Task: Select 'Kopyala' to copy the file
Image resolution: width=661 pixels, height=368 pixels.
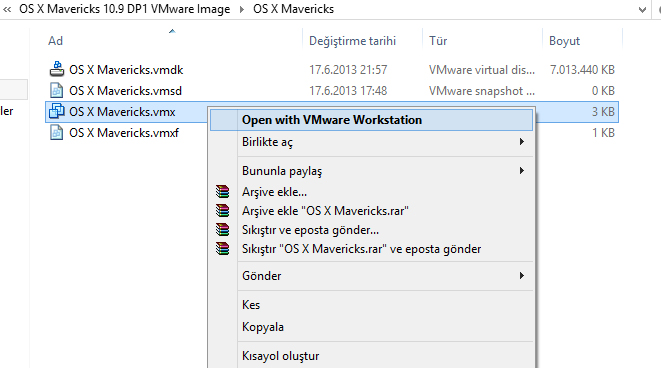Action: pos(371,327)
